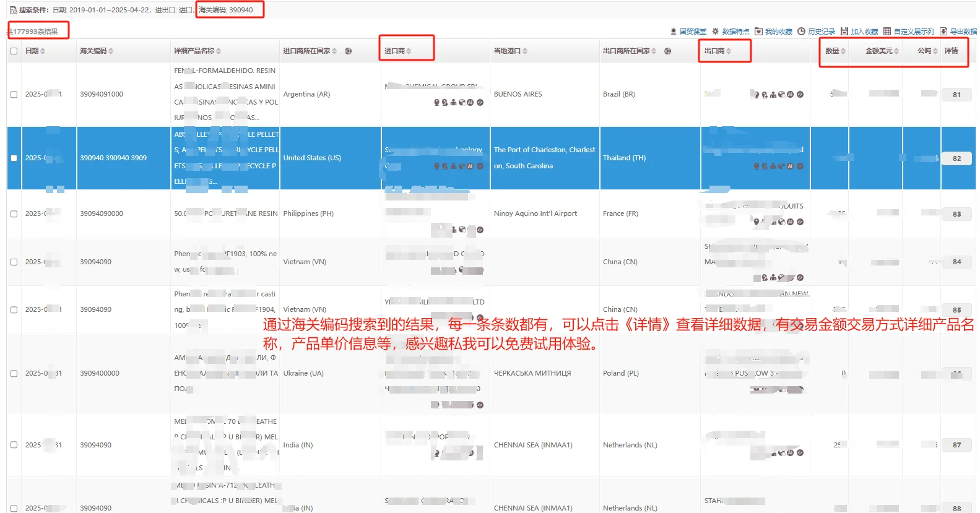Click location pin icon for Argentina importer
Screen dimensions: 980x513
436,102
